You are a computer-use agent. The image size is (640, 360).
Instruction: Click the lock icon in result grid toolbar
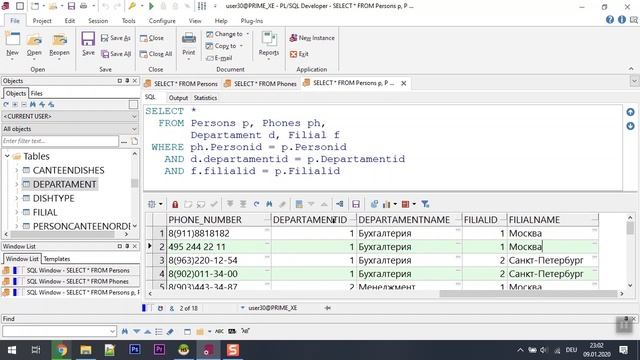click(x=175, y=204)
